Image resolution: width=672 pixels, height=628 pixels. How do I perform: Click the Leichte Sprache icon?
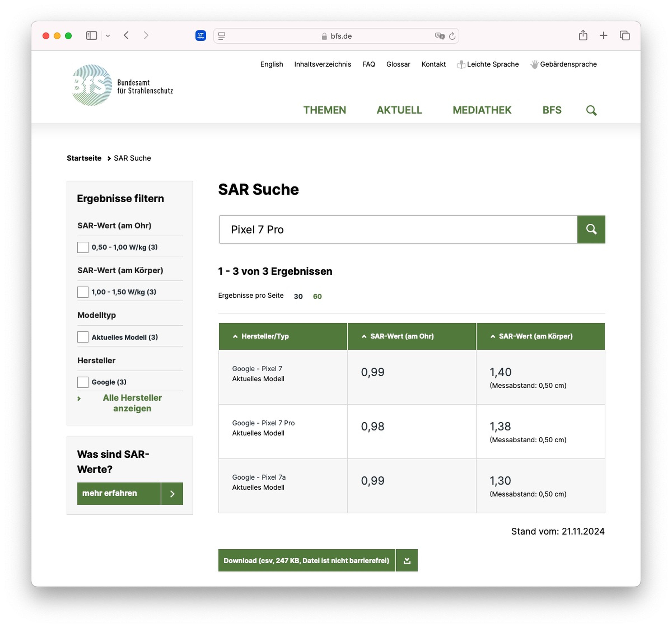461,64
